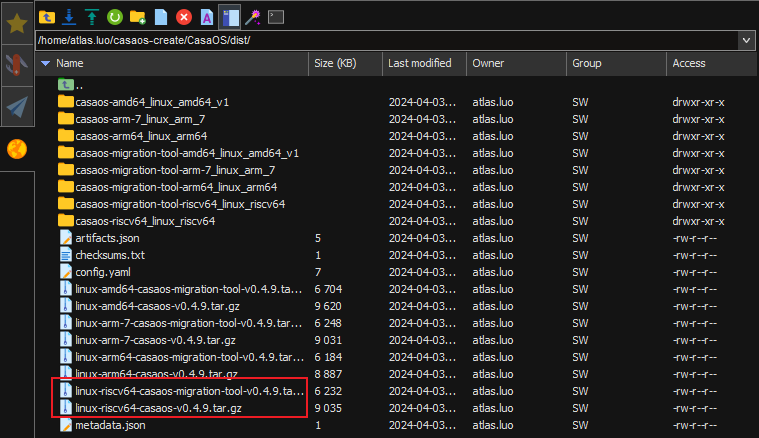Click archive icon of linux-riscv64-casaos-v0.4.9.tar.gz
The height and width of the screenshot is (438, 759).
click(x=65, y=408)
